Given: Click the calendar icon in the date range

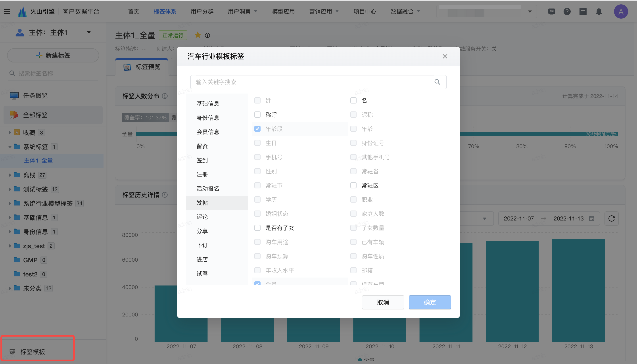Looking at the screenshot, I should point(591,218).
